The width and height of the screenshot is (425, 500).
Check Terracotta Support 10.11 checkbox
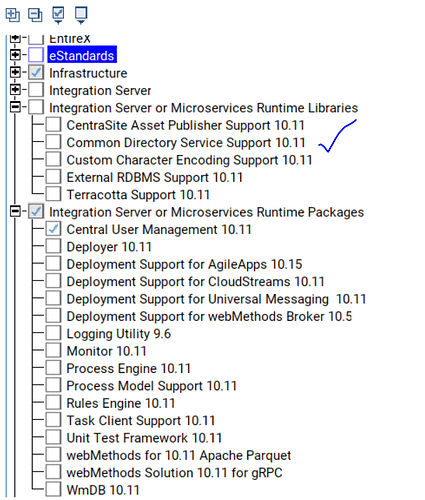[53, 194]
